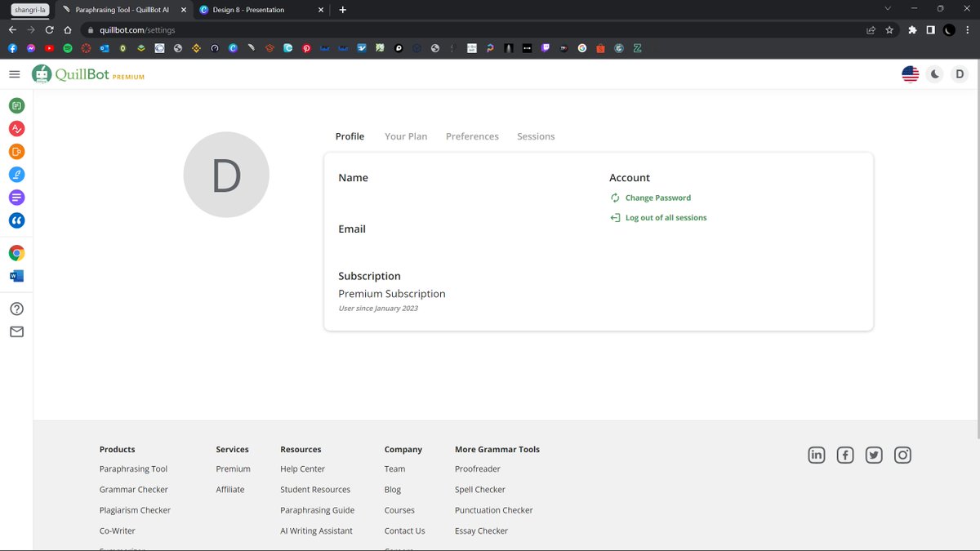Open the Paraphrasing Tool footer link
Screen dimensions: 980x551
133,469
